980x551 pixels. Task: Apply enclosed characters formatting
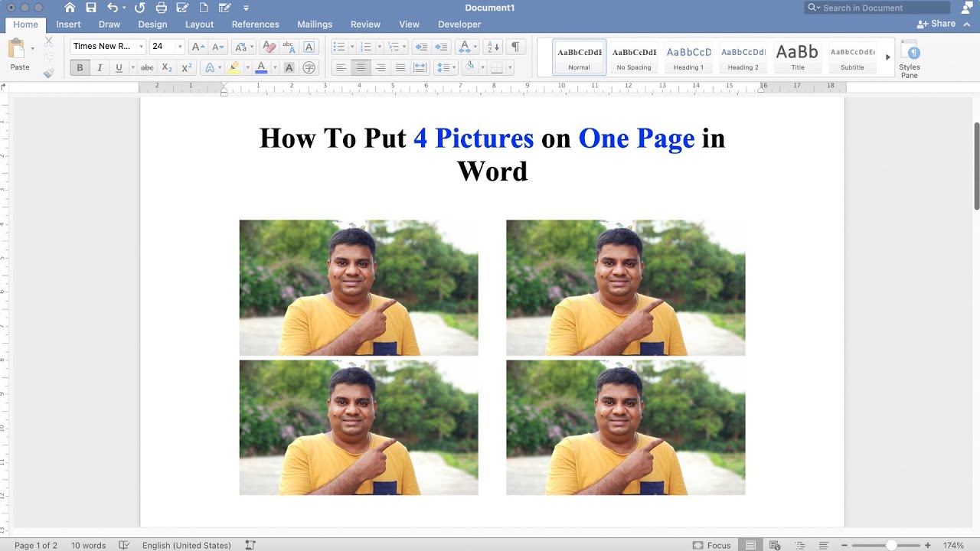[x=309, y=68]
